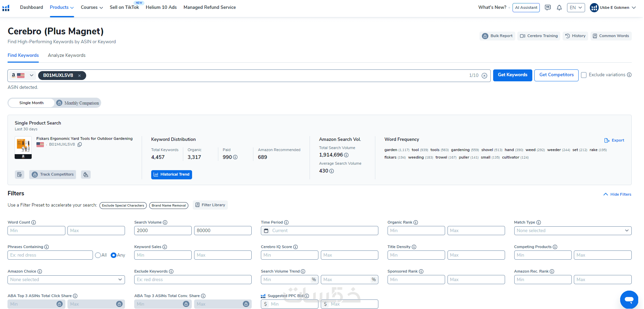This screenshot has width=644, height=309.
Task: Apply the Brand Name Removal preset
Action: [x=169, y=206]
